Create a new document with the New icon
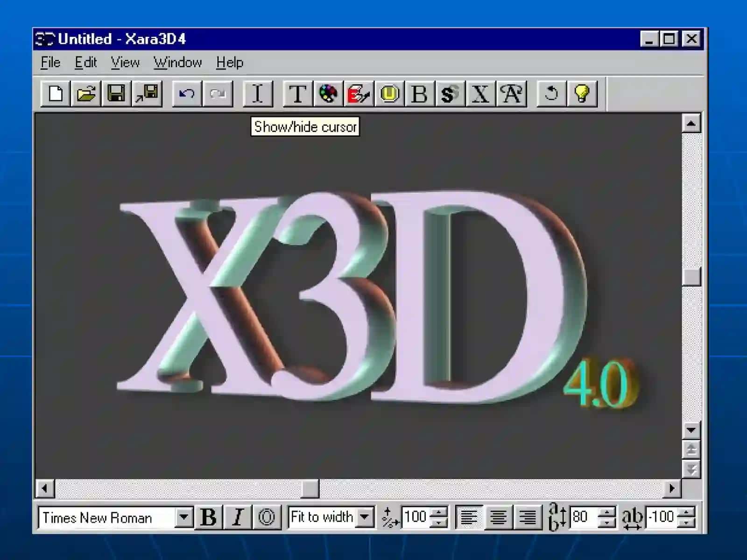The image size is (747, 560). coord(56,94)
